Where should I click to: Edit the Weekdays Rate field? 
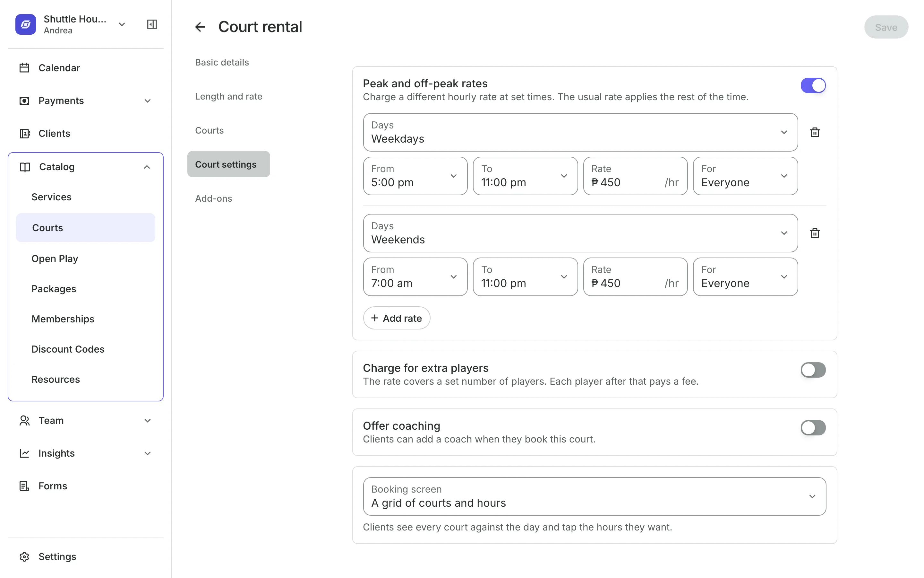click(635, 176)
